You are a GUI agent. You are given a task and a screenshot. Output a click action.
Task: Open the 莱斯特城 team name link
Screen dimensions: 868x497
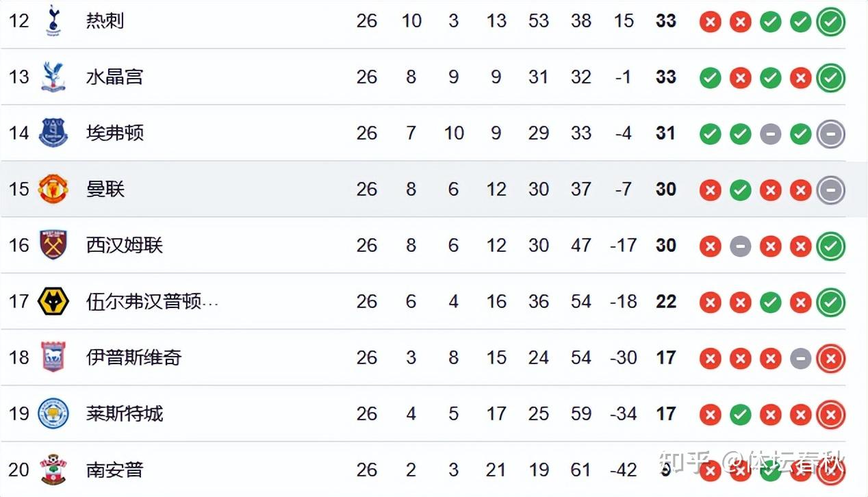(x=124, y=413)
